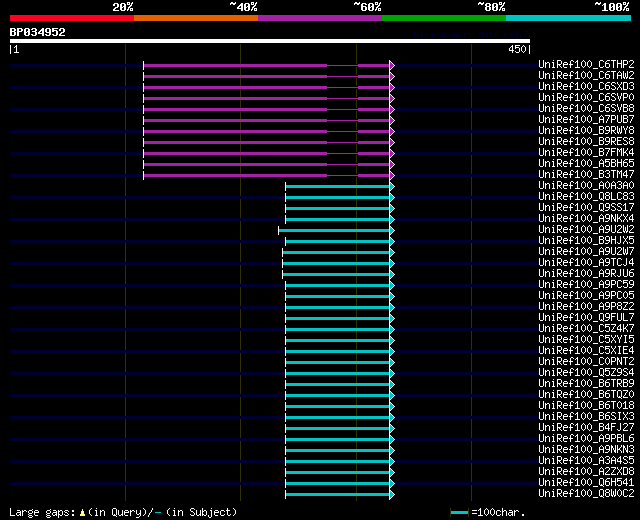Image resolution: width=640 pixels, height=520 pixels.
Task: Select UniRef100_C5Z4K7 entry
Action: click(586, 329)
